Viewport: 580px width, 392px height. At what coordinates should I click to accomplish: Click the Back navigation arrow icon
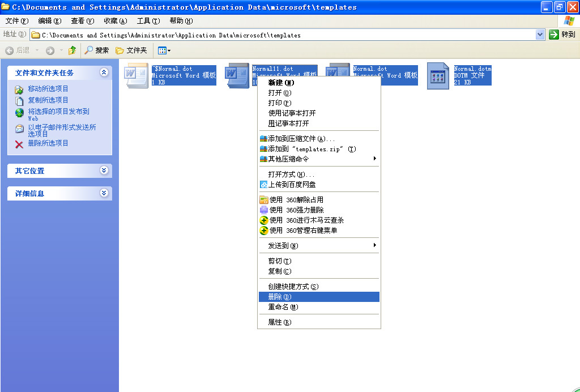point(10,50)
